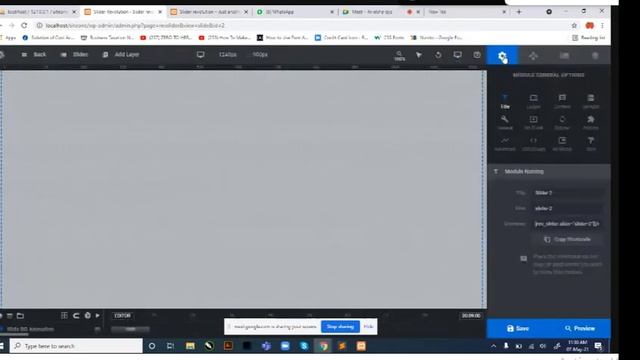
Task: Switch to the Layer Options tab icon
Action: pyautogui.click(x=595, y=56)
